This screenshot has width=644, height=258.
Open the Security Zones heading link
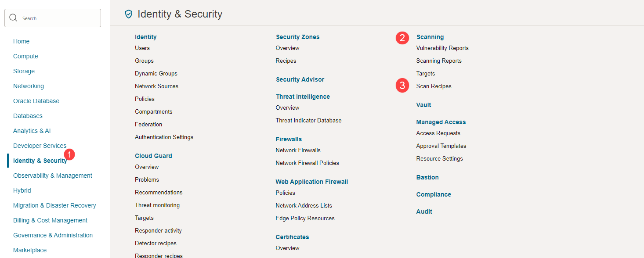(297, 37)
